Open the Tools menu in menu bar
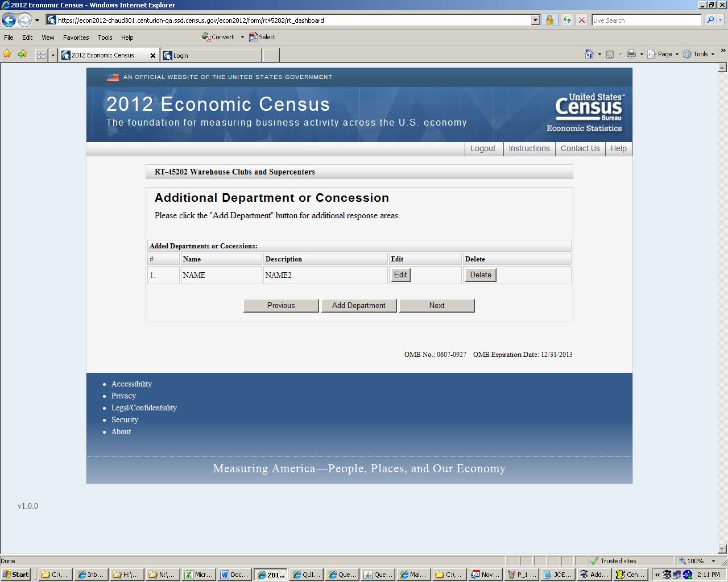The width and height of the screenshot is (728, 582). pos(105,38)
